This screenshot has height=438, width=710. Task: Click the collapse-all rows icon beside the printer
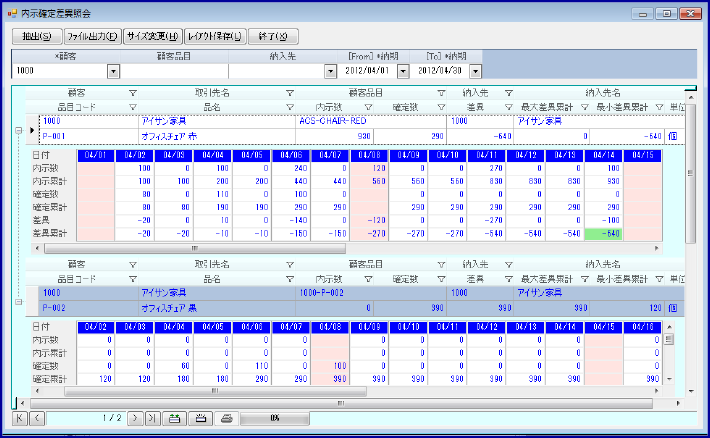(201, 418)
